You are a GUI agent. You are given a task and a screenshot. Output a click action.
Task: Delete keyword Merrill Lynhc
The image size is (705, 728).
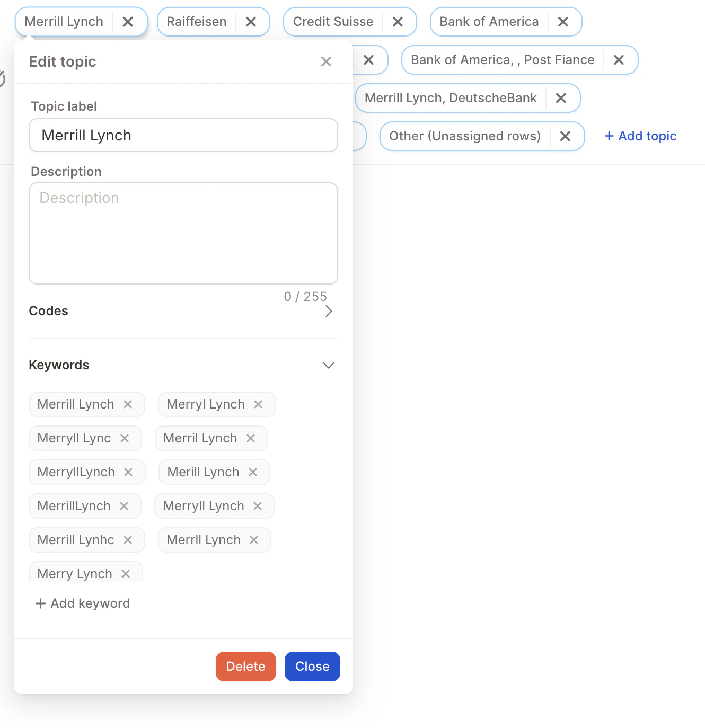pos(128,540)
